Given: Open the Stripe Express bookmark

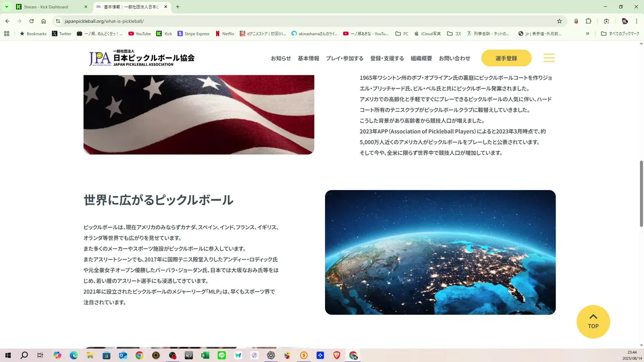Looking at the screenshot, I should 193,34.
